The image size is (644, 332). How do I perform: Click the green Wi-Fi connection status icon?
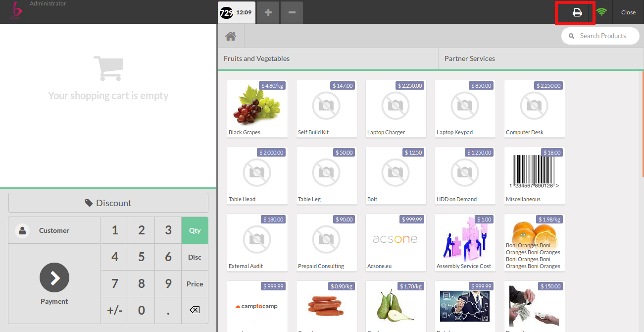601,12
